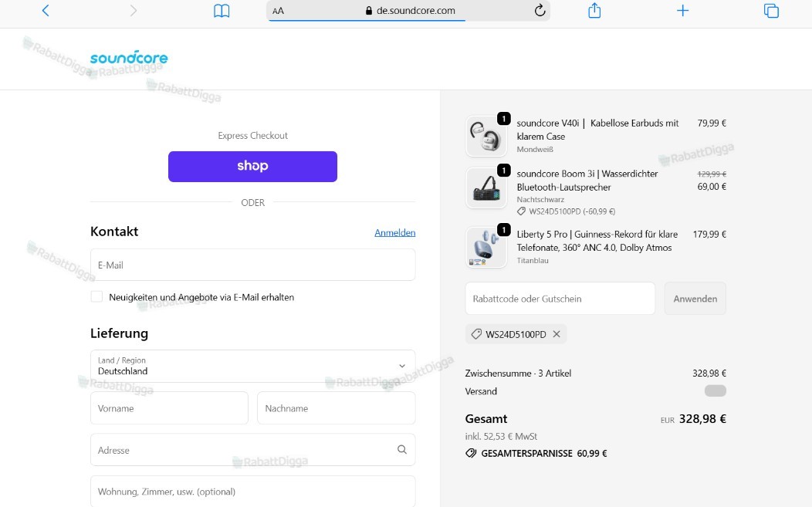The image size is (812, 507).
Task: Open Safari bookmarks book icon
Action: coord(222,11)
